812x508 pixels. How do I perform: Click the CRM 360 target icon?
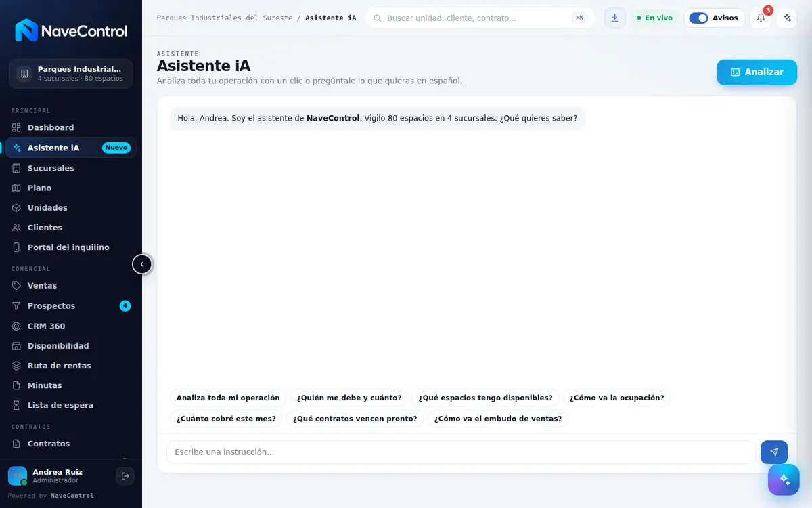(17, 326)
